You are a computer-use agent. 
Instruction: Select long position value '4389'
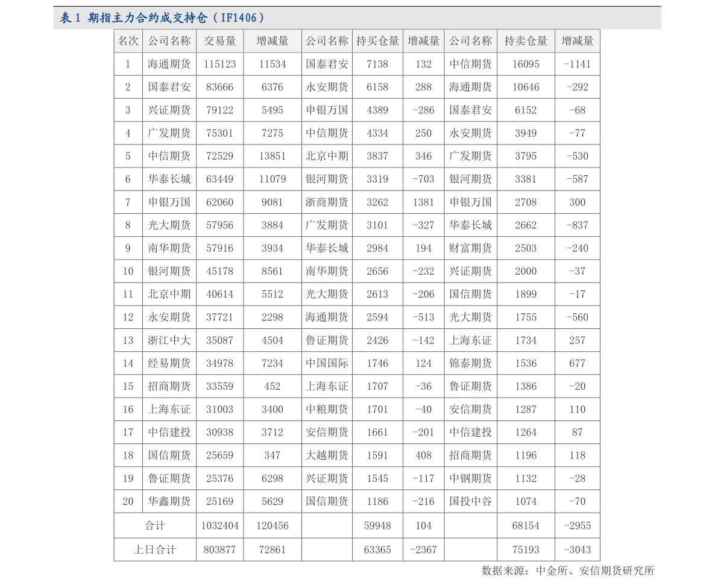377,110
